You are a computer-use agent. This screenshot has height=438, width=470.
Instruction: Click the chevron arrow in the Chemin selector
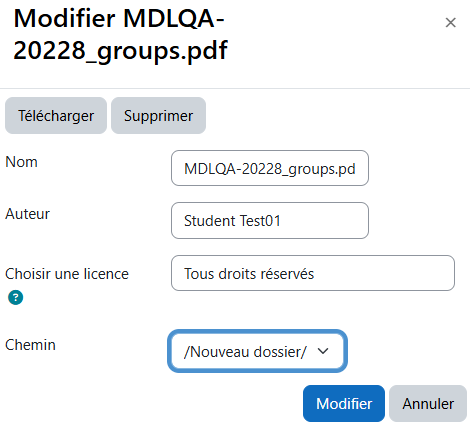click(x=323, y=351)
